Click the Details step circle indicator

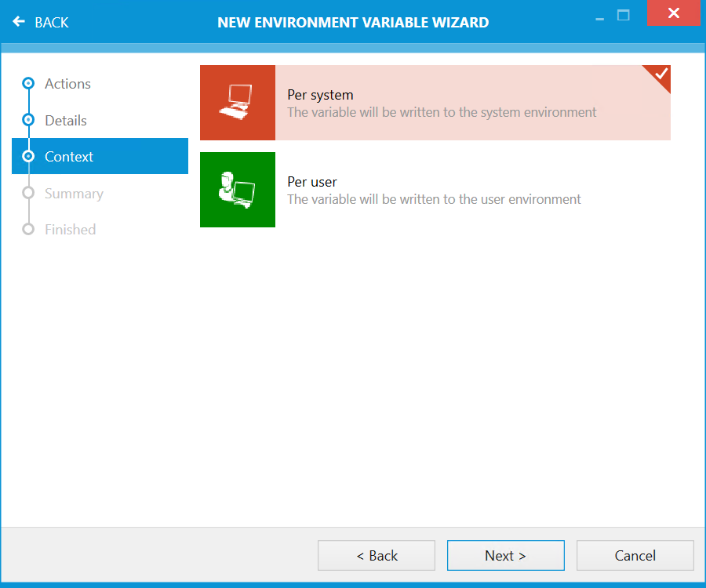pos(28,120)
